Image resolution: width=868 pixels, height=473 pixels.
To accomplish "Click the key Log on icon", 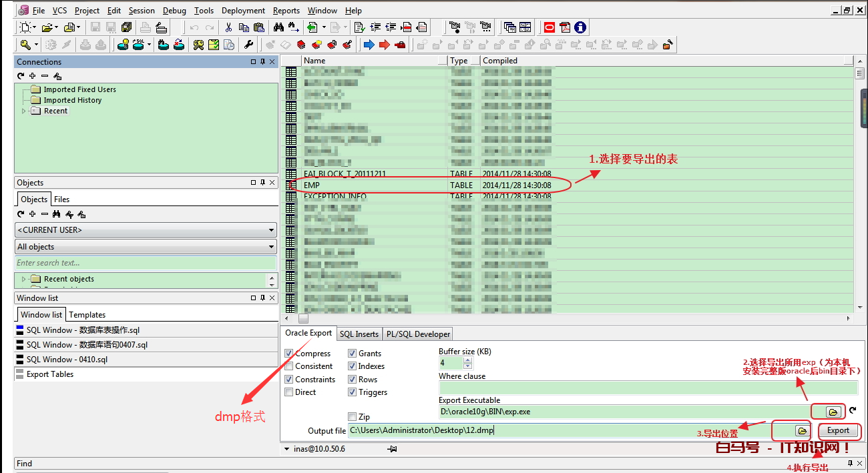I will coord(25,45).
